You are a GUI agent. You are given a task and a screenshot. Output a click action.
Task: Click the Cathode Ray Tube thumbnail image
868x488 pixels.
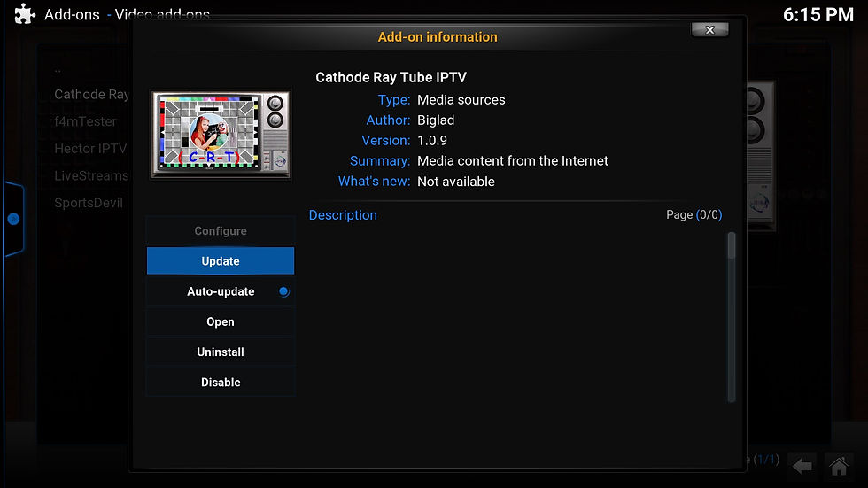[221, 135]
